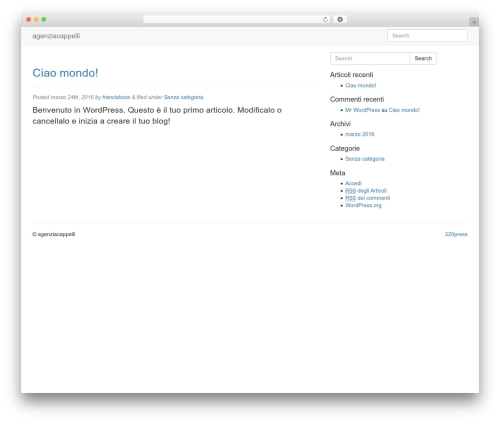Image resolution: width=500 pixels, height=423 pixels.
Task: Focus the browser address bar
Action: (x=237, y=19)
